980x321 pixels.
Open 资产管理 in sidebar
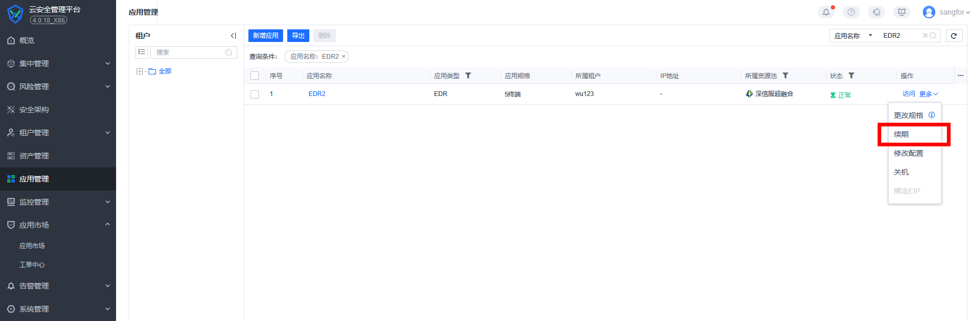click(x=58, y=156)
